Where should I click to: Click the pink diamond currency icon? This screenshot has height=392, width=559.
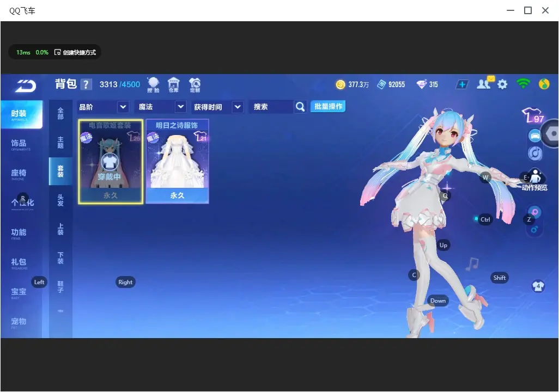pos(421,84)
